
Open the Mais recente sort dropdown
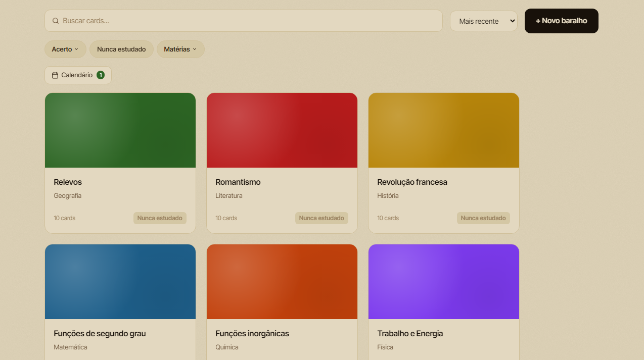(x=484, y=21)
